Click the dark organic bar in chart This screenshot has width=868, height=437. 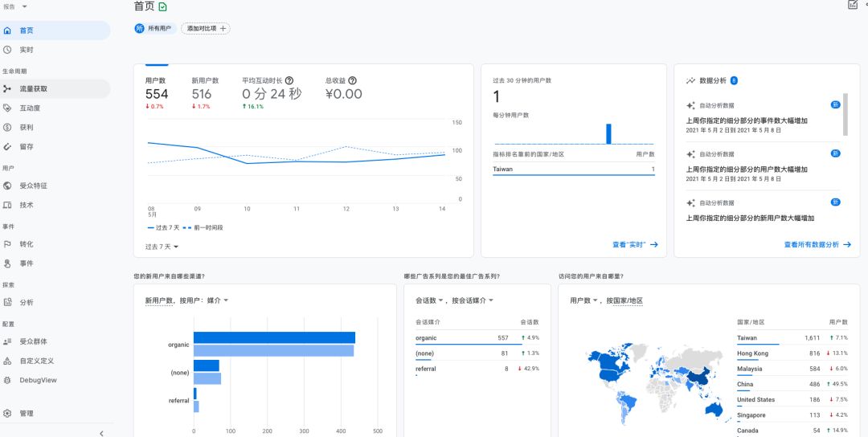tap(274, 338)
